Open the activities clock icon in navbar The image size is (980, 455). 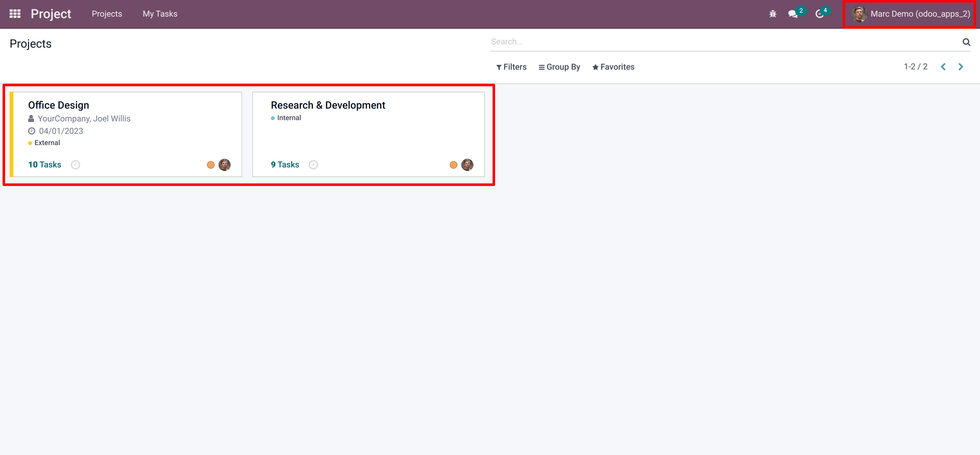click(819, 14)
